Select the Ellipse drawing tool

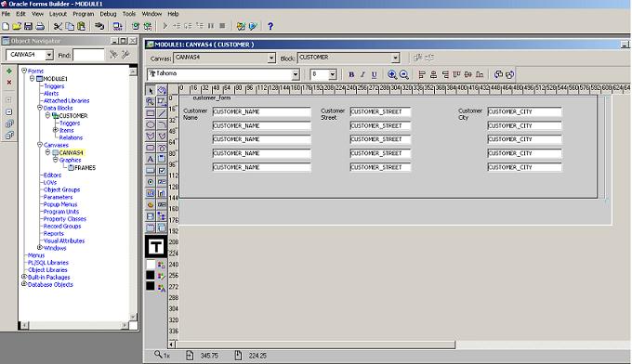tap(151, 124)
